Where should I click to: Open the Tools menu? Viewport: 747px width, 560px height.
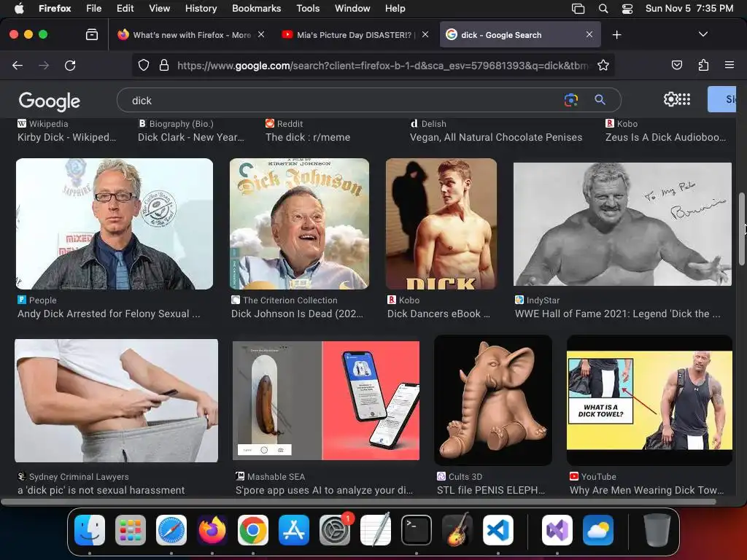[308, 8]
